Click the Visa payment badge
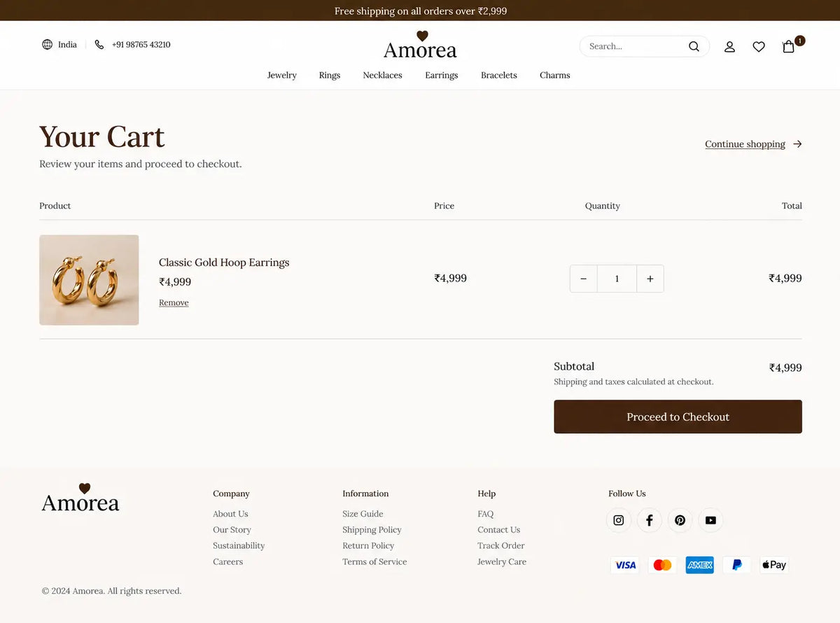840x623 pixels. 626,565
